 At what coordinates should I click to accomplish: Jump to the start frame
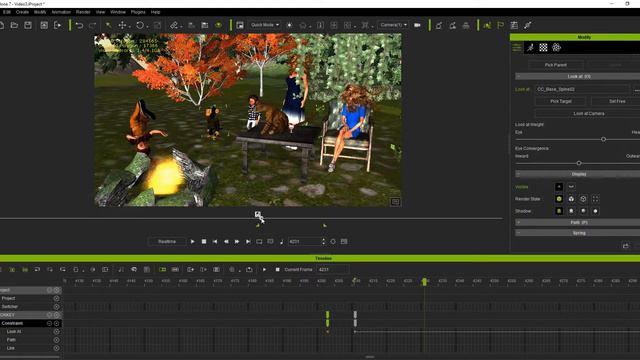point(215,242)
